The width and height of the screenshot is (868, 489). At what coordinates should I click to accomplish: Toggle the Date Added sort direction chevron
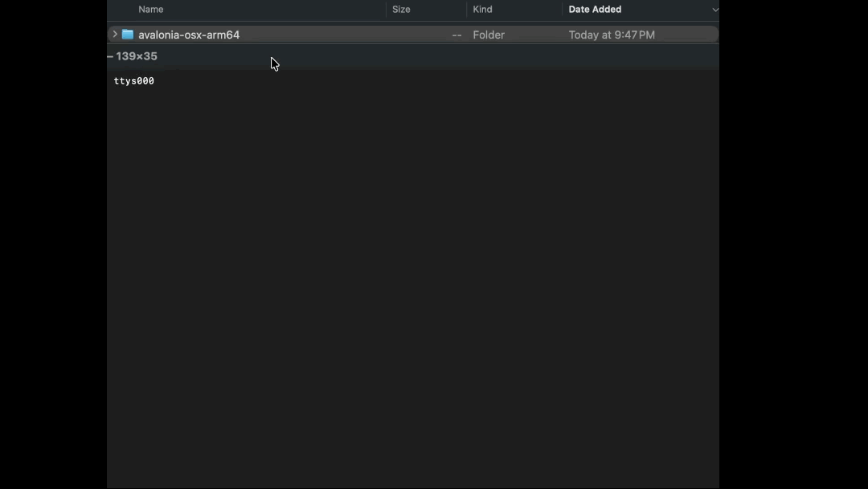tap(715, 10)
